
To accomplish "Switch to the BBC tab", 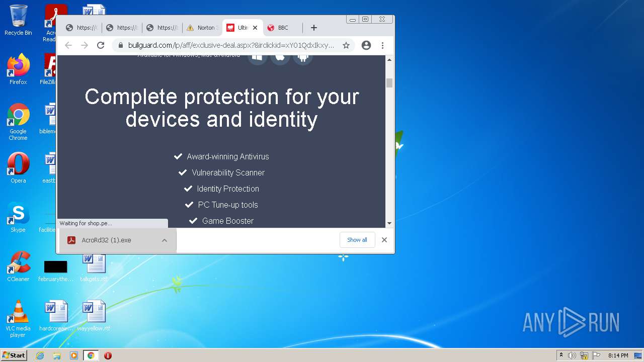I will pyautogui.click(x=283, y=28).
